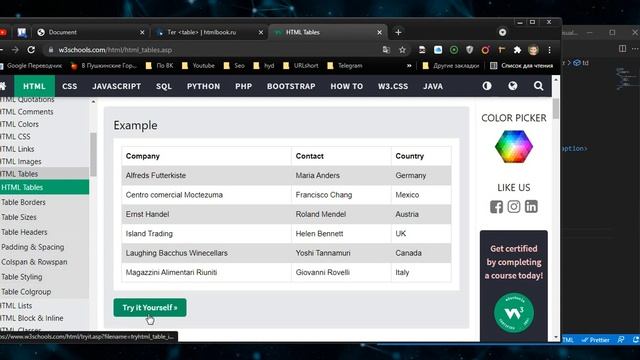640x360 pixels.
Task: Click the address bar URL field
Action: (212, 50)
